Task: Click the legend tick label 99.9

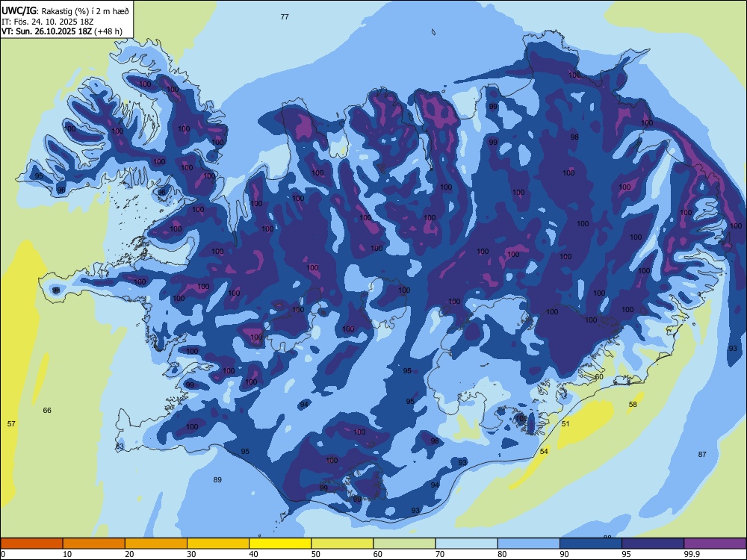Action: pos(692,554)
